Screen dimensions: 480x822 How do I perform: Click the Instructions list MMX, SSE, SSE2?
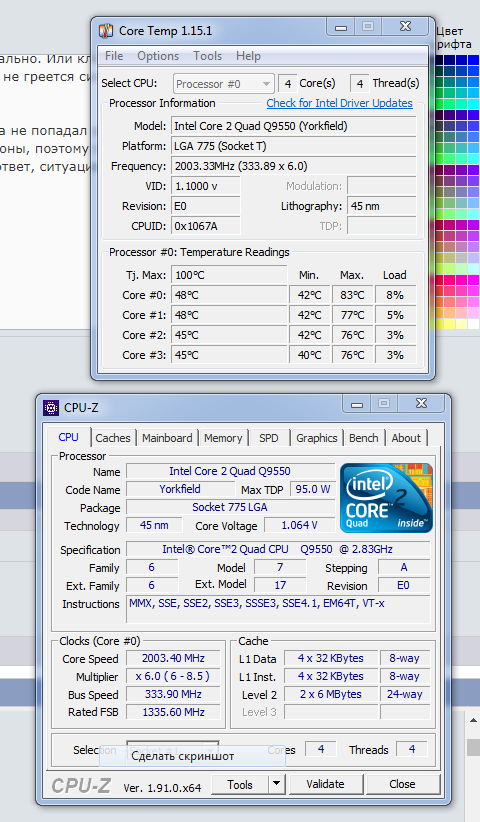[x=278, y=609]
